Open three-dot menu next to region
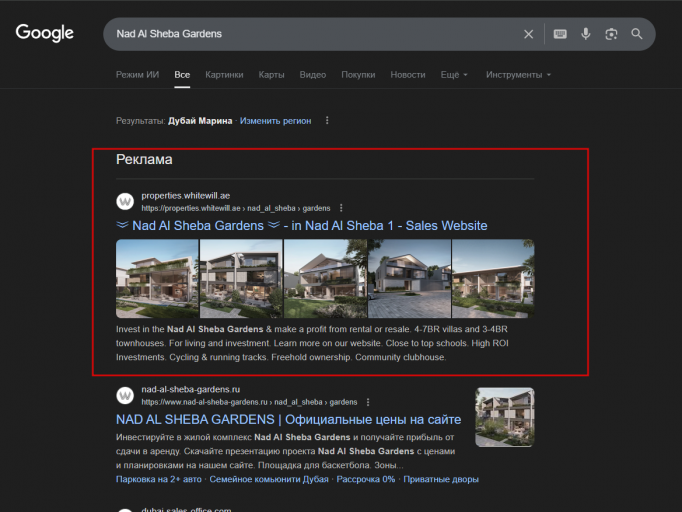 coord(327,120)
